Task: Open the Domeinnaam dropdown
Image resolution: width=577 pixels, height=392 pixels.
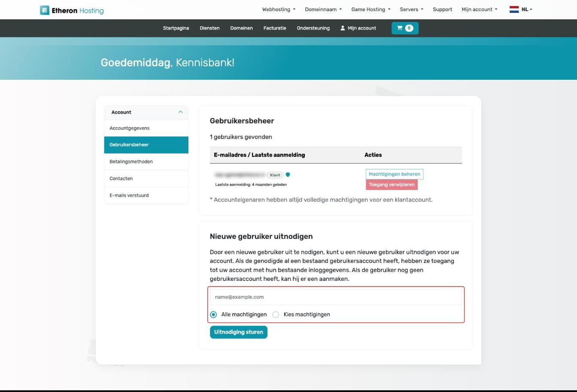Action: [x=323, y=9]
